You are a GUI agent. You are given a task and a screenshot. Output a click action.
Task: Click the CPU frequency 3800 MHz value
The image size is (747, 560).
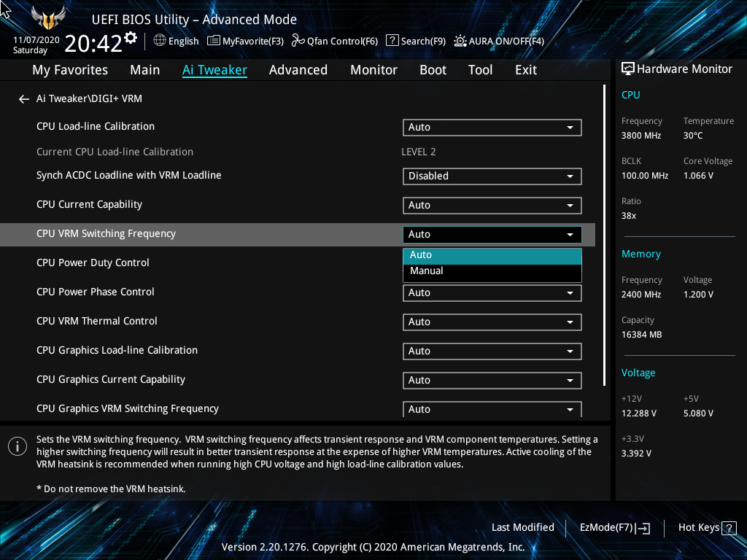[640, 136]
